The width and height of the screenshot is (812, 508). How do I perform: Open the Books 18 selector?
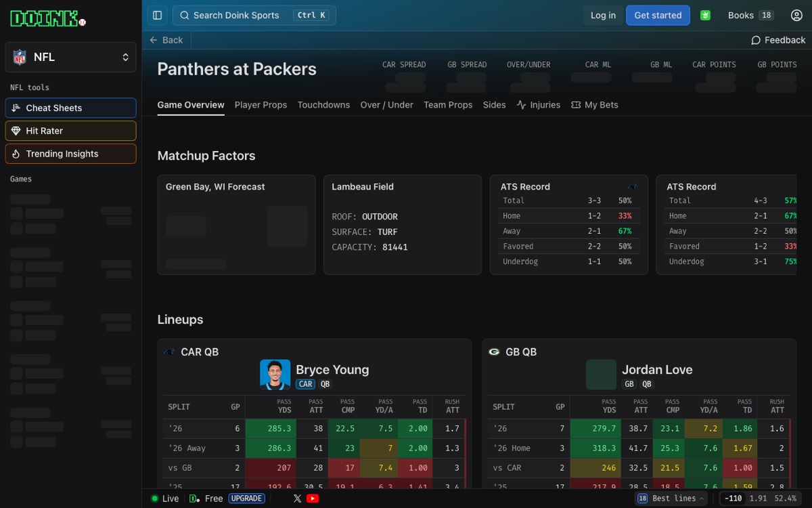pyautogui.click(x=750, y=15)
